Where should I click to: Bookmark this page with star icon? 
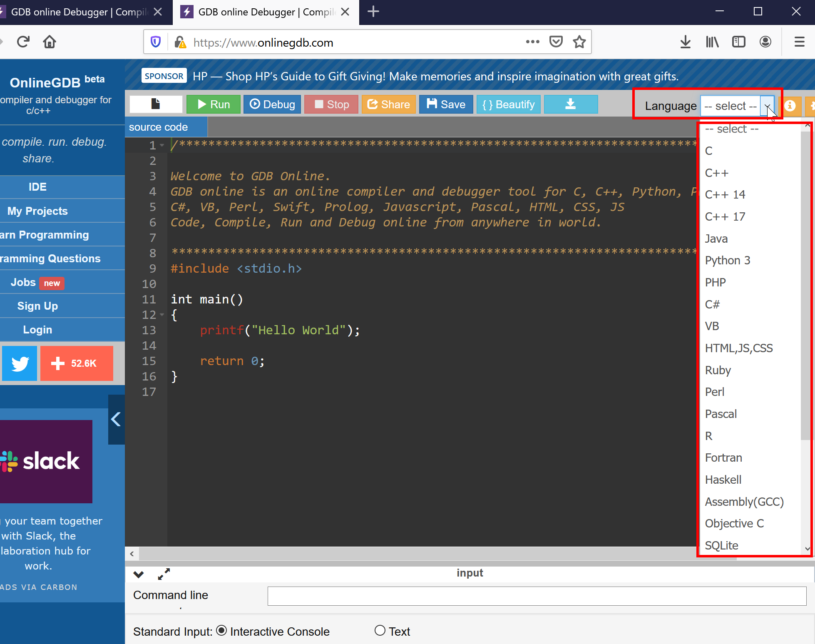[579, 42]
